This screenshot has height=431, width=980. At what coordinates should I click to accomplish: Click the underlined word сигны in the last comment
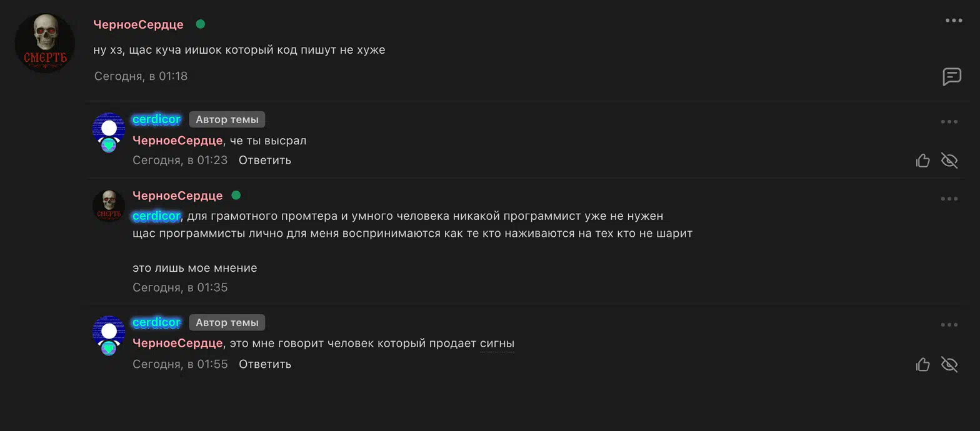[x=497, y=344]
